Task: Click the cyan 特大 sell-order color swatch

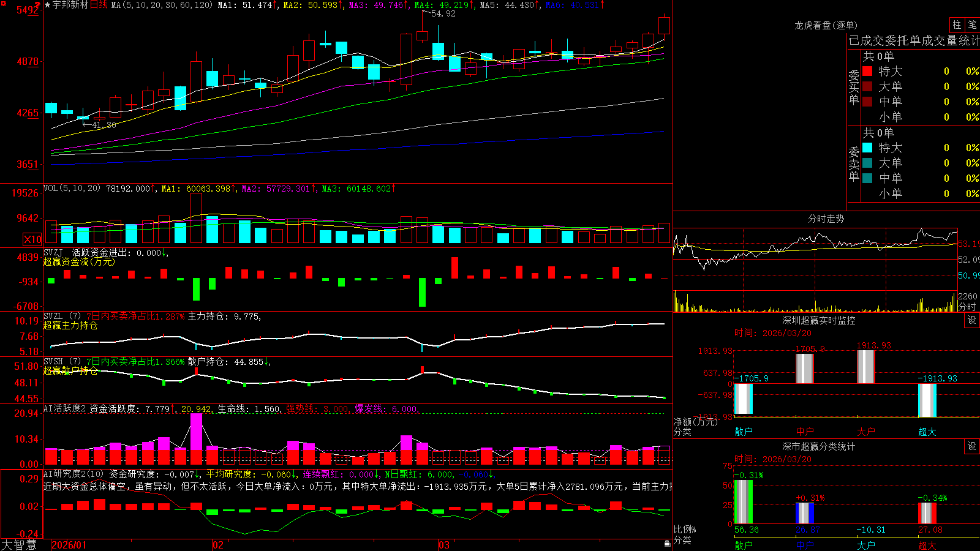Action: tap(867, 148)
